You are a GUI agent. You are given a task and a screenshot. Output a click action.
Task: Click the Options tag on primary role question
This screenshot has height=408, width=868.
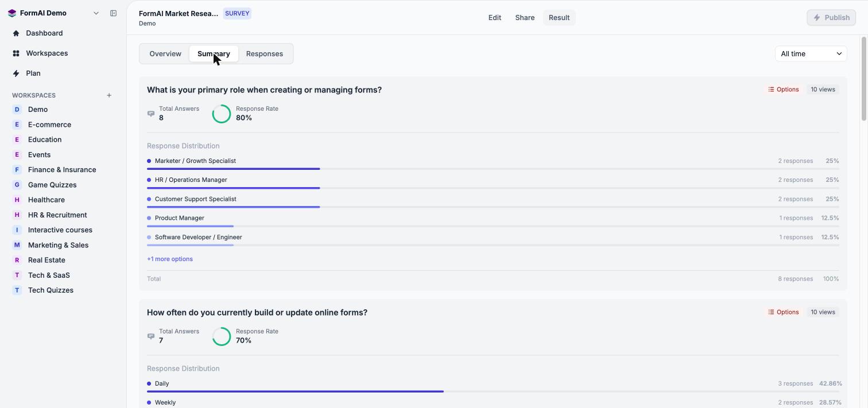(784, 90)
